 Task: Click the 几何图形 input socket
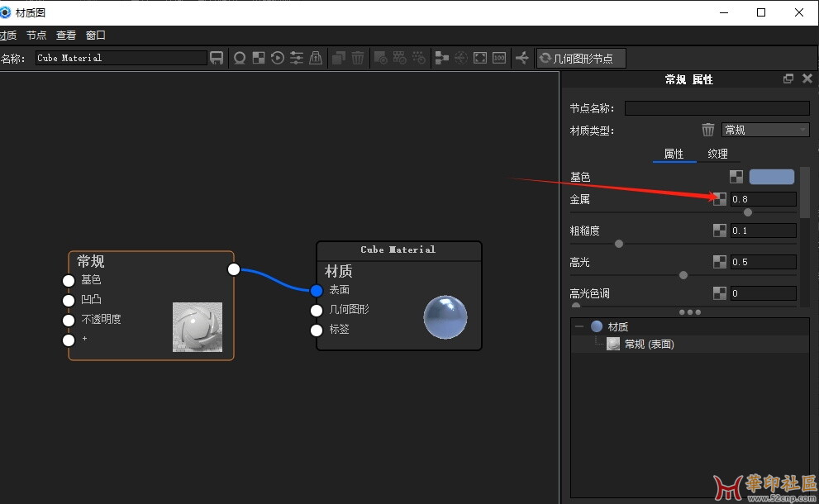316,310
